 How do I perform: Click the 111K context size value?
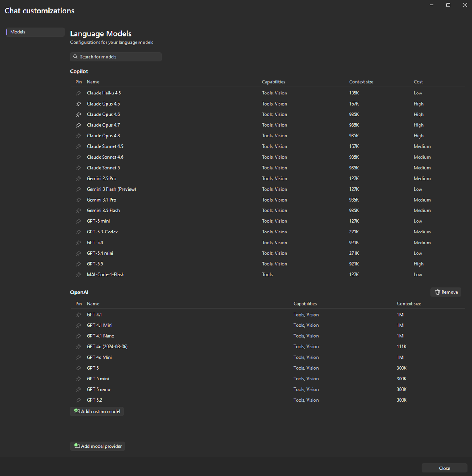click(x=402, y=346)
